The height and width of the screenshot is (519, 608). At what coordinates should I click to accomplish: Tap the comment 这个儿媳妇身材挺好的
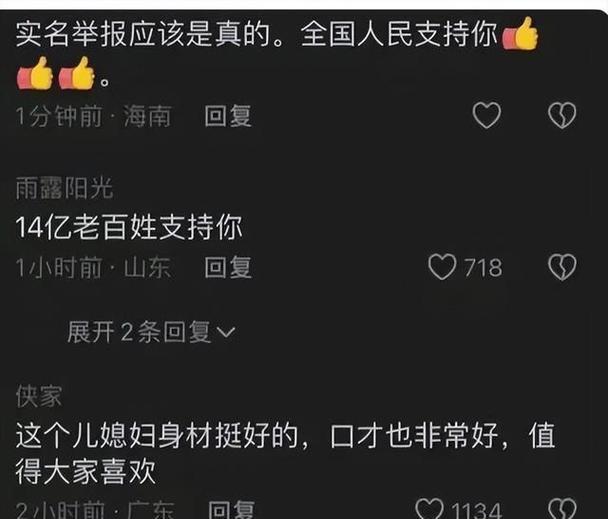pos(286,453)
